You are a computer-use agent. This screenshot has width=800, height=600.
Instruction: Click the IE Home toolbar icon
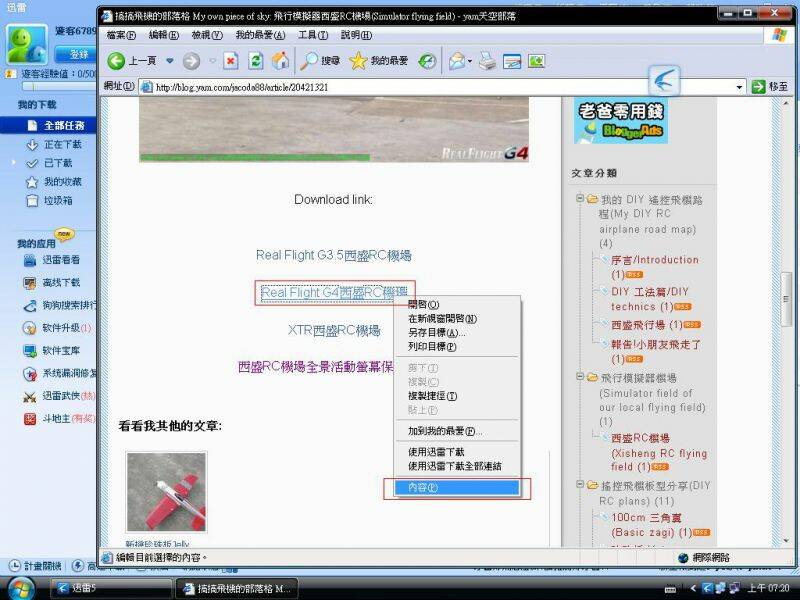coord(281,61)
